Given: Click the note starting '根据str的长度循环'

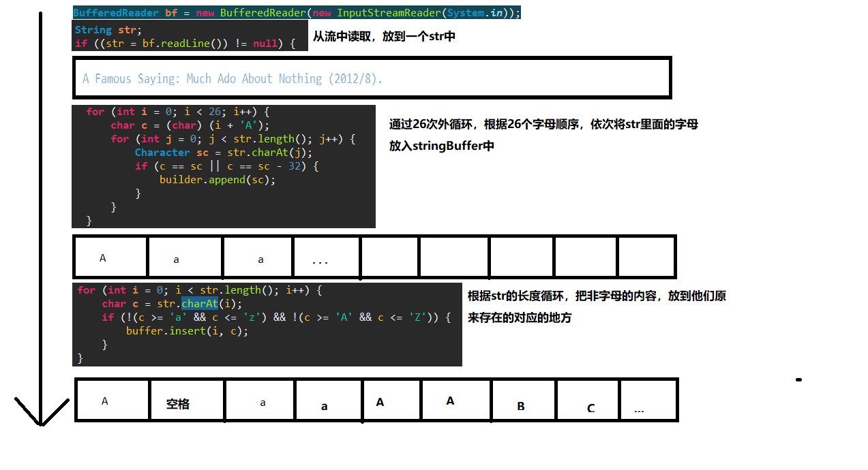Looking at the screenshot, I should [597, 296].
